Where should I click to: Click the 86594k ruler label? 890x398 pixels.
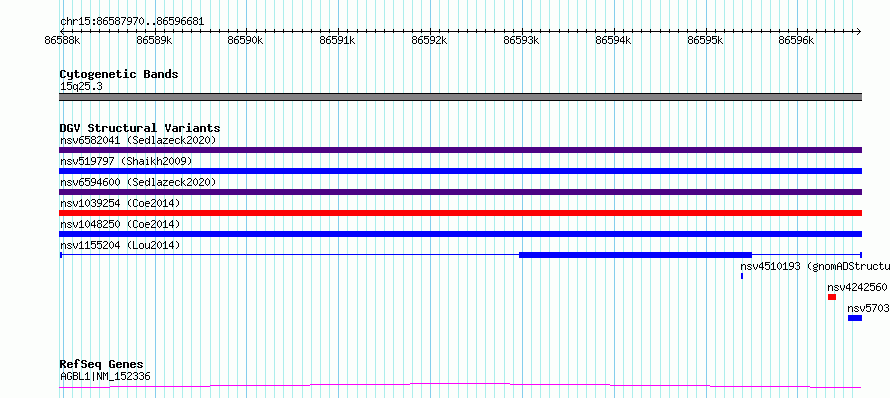[614, 40]
